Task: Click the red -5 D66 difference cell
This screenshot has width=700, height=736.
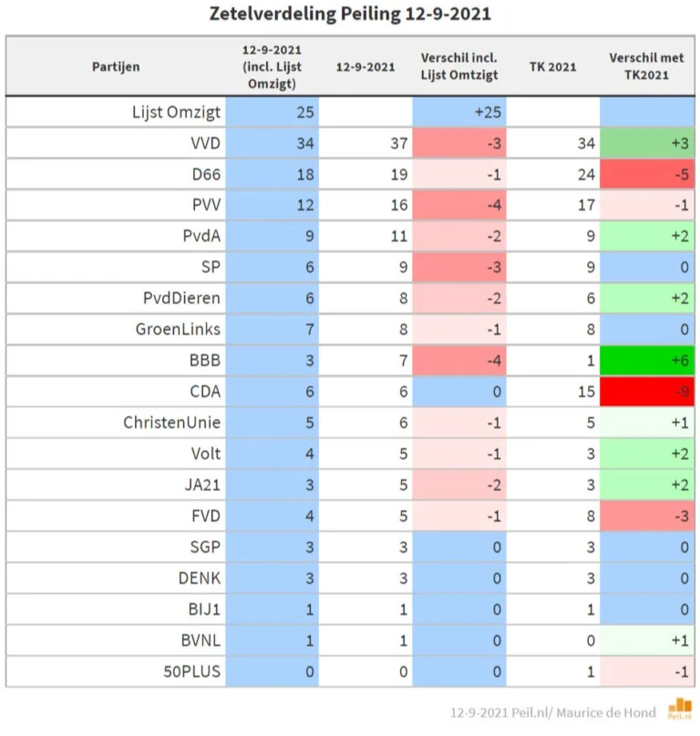Action: click(x=647, y=175)
